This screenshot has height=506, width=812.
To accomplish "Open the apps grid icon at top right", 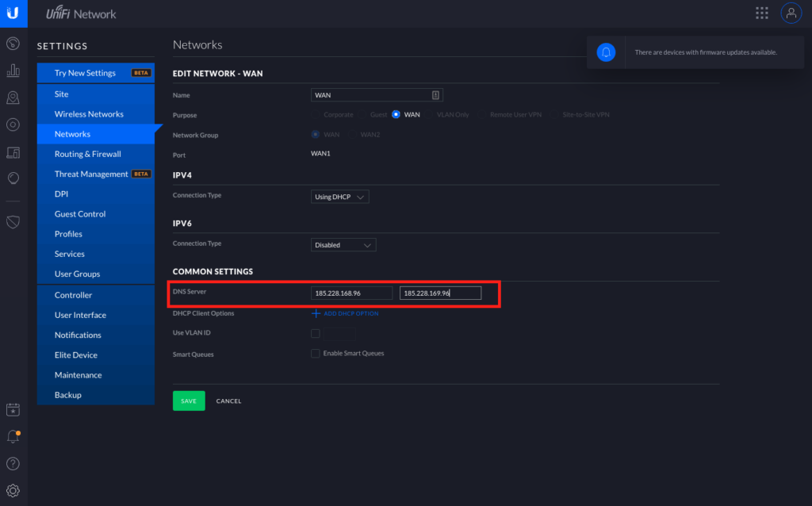I will [762, 13].
